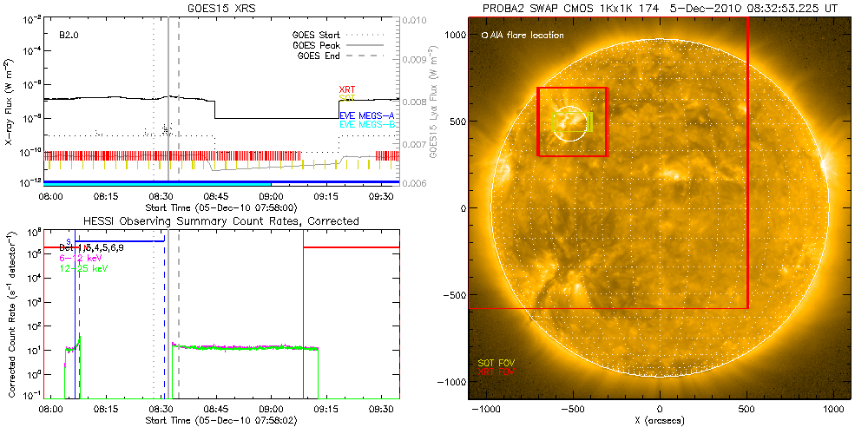Click the HESSI Observing Summary plot title
This screenshot has width=868, height=434.
pyautogui.click(x=221, y=221)
